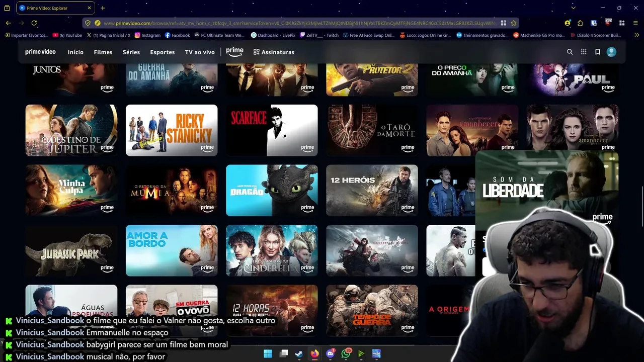The image size is (644, 362).
Task: Open the Paul movie thumbnail
Action: [573, 79]
